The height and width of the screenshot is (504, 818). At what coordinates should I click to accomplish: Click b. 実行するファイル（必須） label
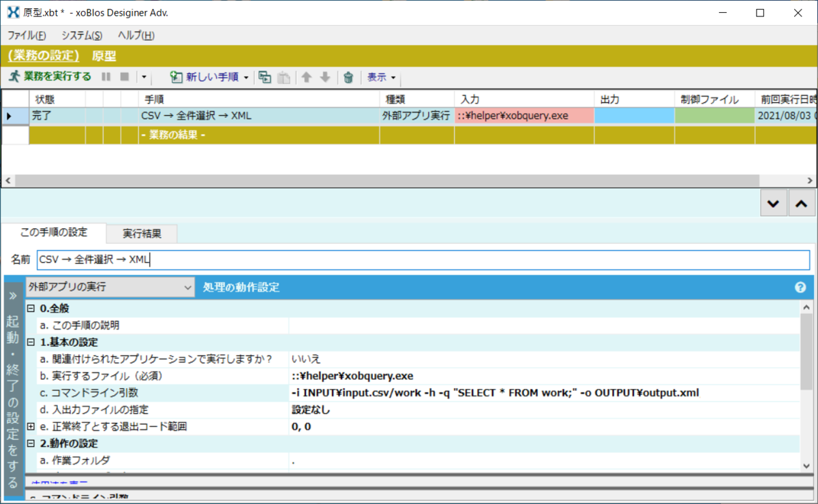pyautogui.click(x=102, y=376)
